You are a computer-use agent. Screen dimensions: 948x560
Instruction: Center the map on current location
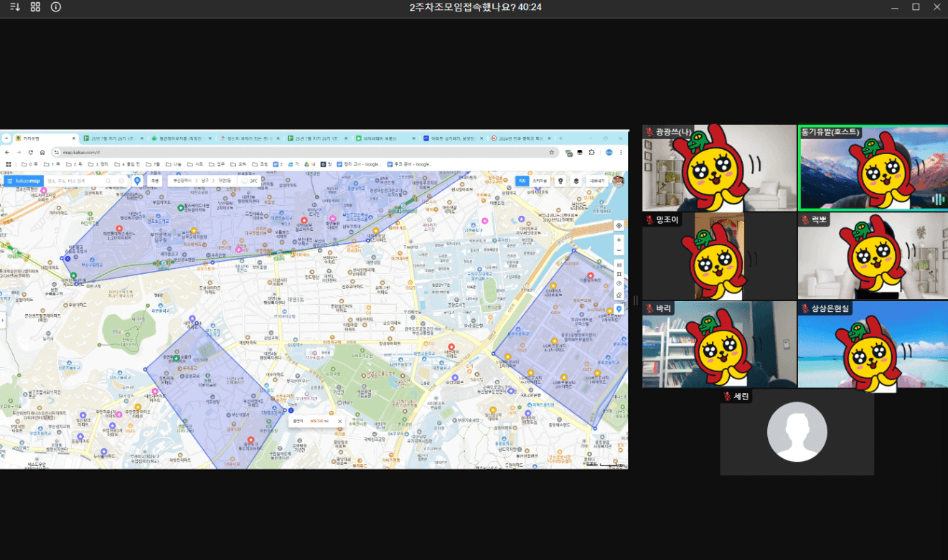[619, 226]
